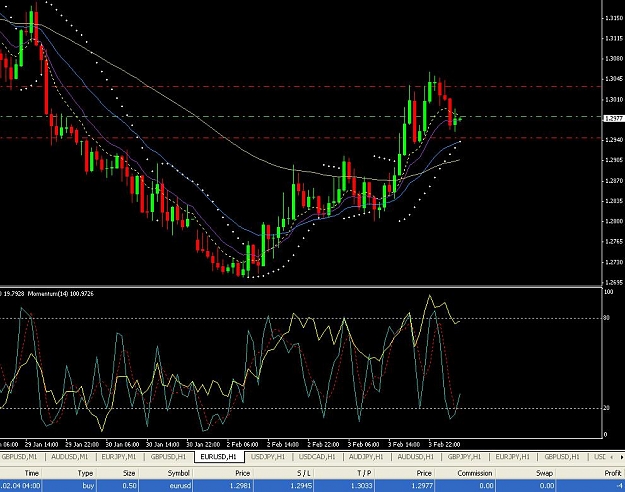Screen dimensions: 625x492
Task: Click the 1.2695 price axis label
Action: pos(614,282)
